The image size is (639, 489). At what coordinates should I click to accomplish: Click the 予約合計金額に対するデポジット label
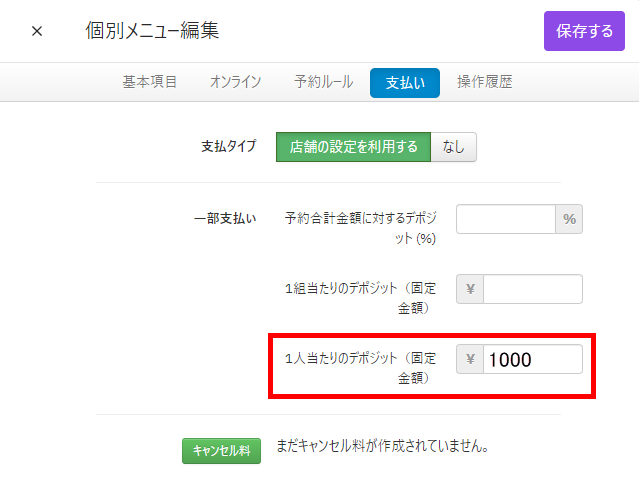tap(360, 227)
